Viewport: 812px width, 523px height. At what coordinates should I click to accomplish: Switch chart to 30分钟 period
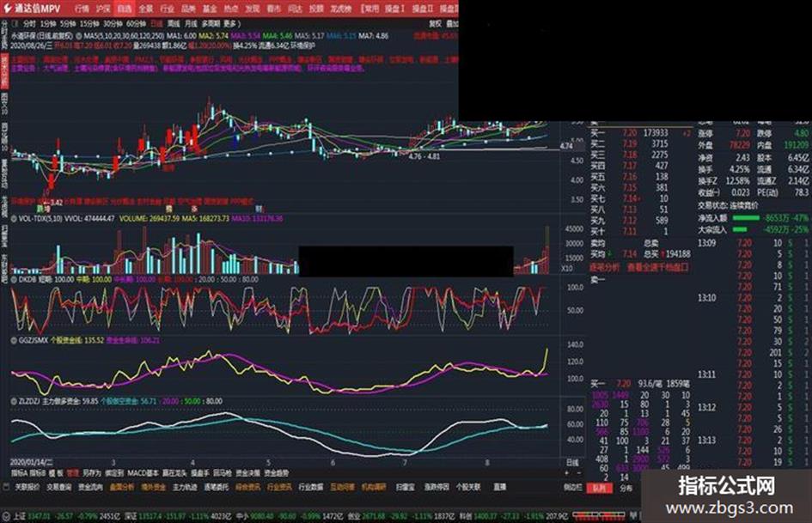click(x=113, y=24)
